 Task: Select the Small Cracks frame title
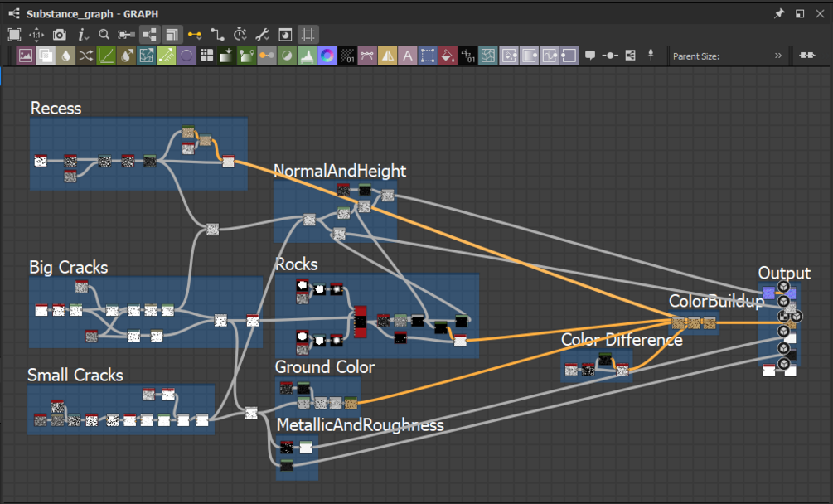[75, 375]
